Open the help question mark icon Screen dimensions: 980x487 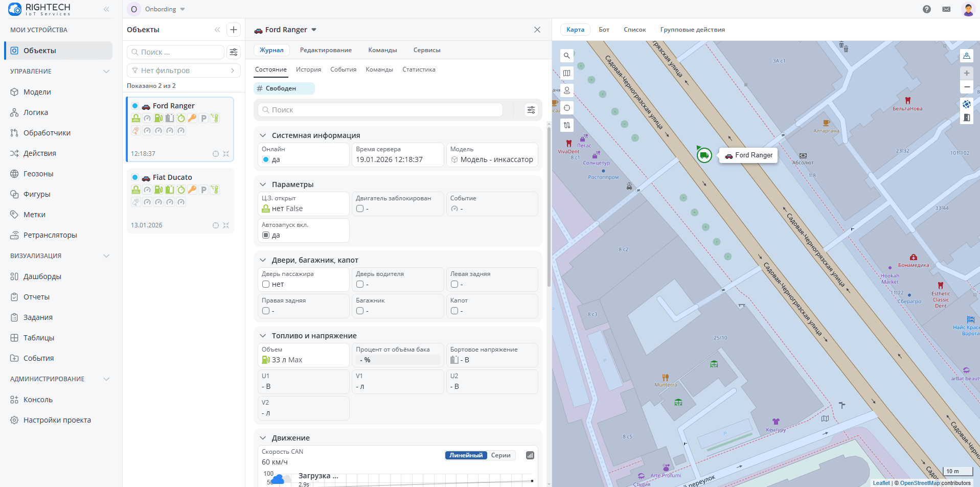click(x=926, y=9)
